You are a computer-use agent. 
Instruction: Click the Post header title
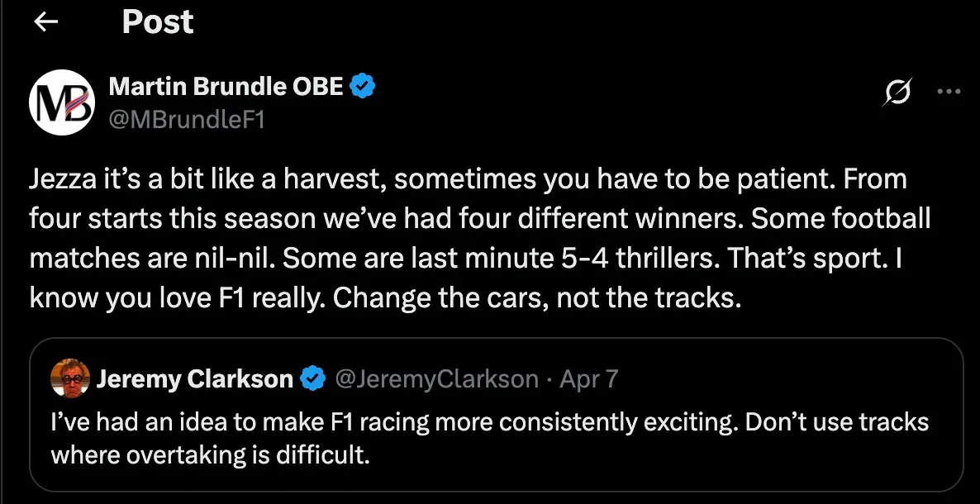click(x=157, y=22)
